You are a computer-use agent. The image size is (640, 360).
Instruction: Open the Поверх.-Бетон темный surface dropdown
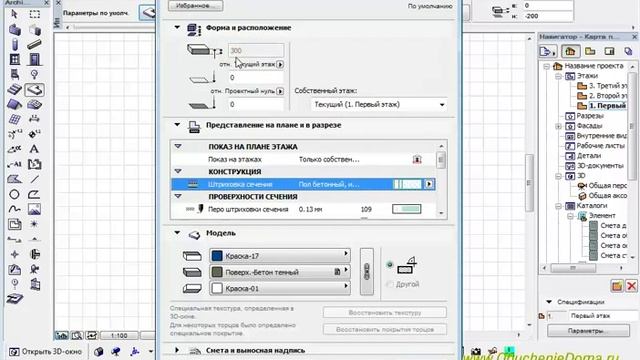point(280,272)
